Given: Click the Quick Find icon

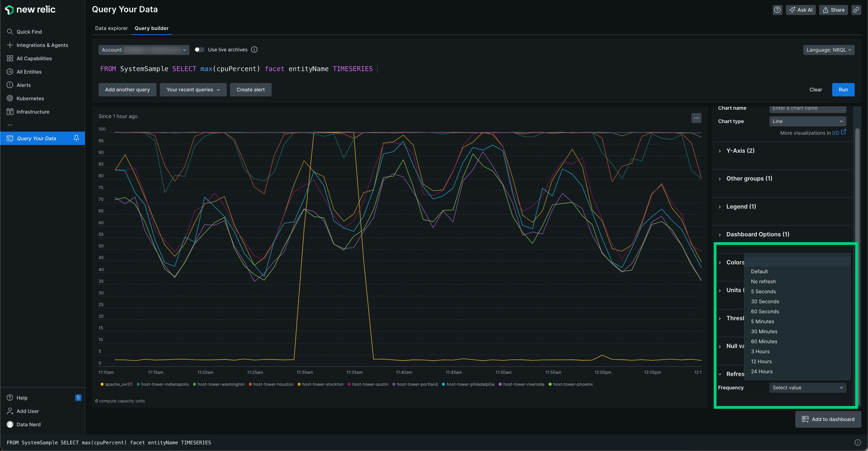Looking at the screenshot, I should (10, 32).
